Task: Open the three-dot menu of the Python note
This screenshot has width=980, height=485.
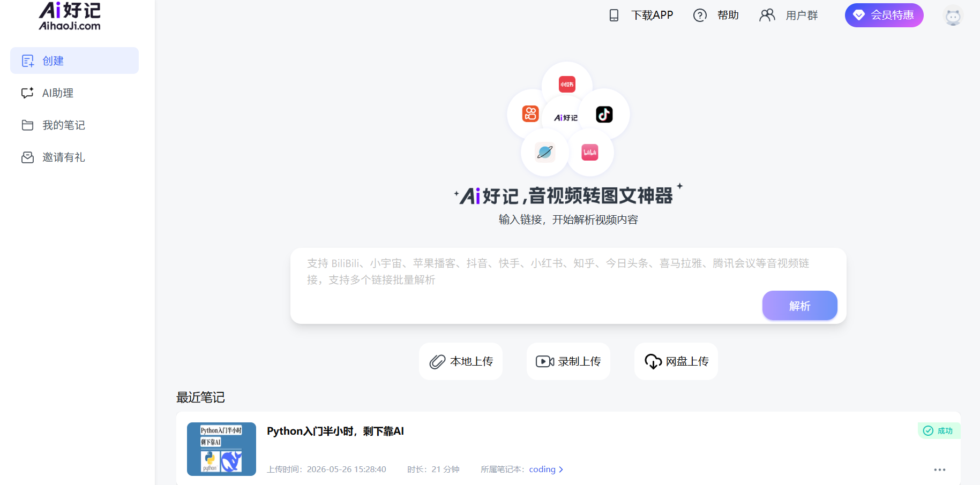Action: tap(940, 469)
